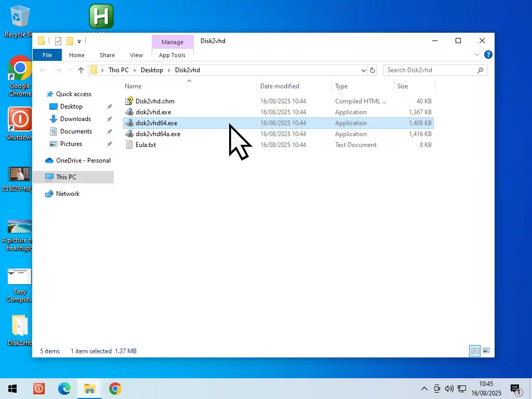The image size is (532, 399).
Task: Open Microsoft Edge from the taskbar
Action: point(64,389)
